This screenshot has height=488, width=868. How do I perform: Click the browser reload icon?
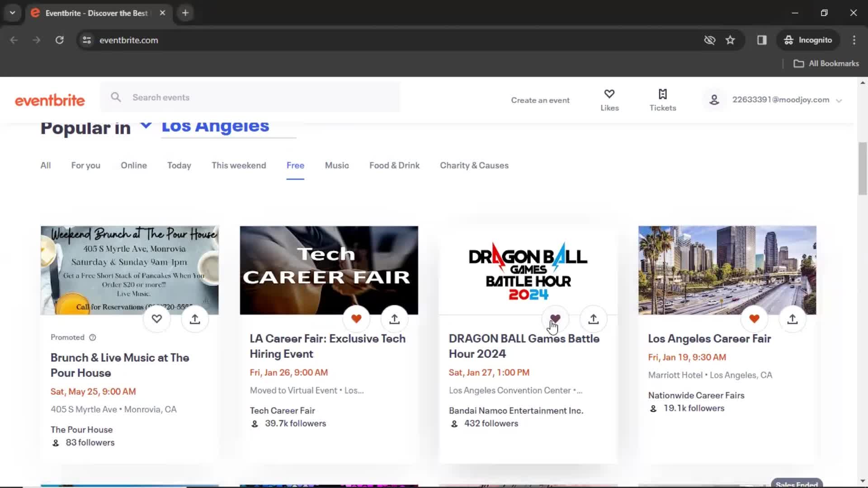[x=59, y=40]
